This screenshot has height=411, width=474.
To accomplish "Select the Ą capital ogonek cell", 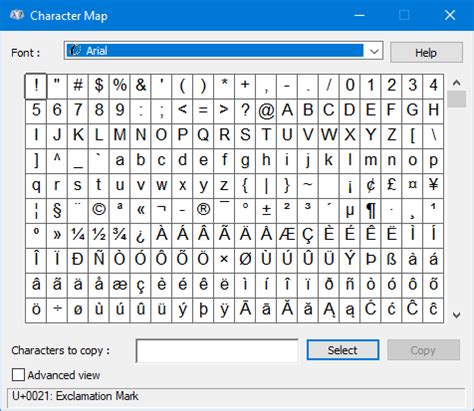I will (x=329, y=310).
